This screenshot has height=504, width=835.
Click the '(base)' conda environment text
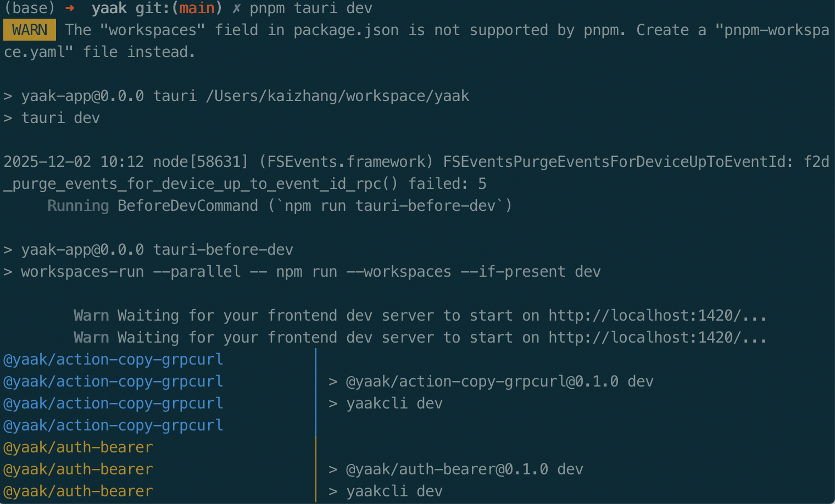coord(30,9)
